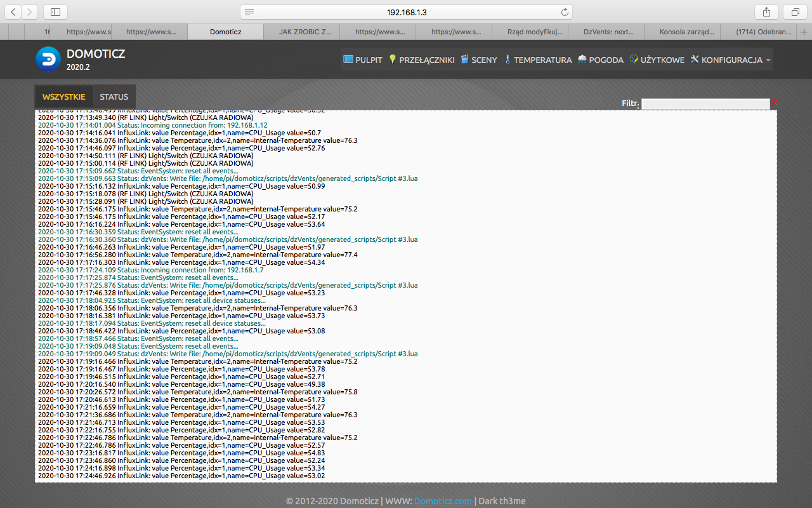
Task: Open SCENY scenes page
Action: pyautogui.click(x=479, y=60)
